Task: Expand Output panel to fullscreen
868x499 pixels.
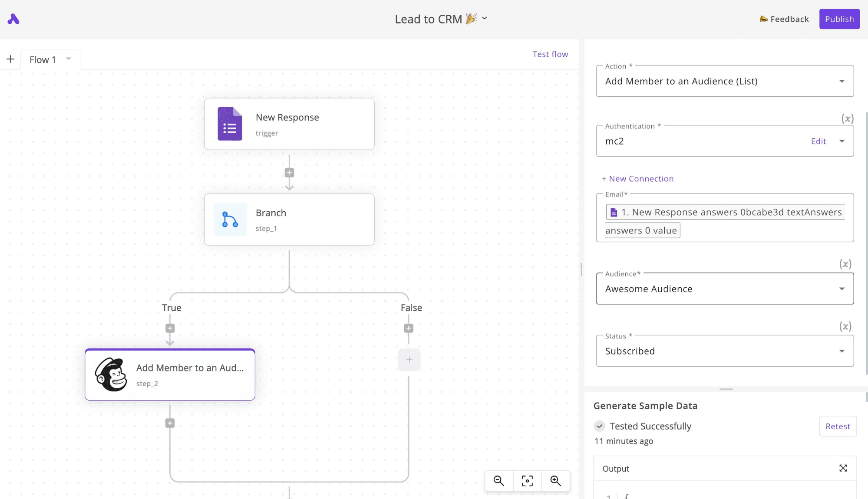Action: [x=843, y=468]
